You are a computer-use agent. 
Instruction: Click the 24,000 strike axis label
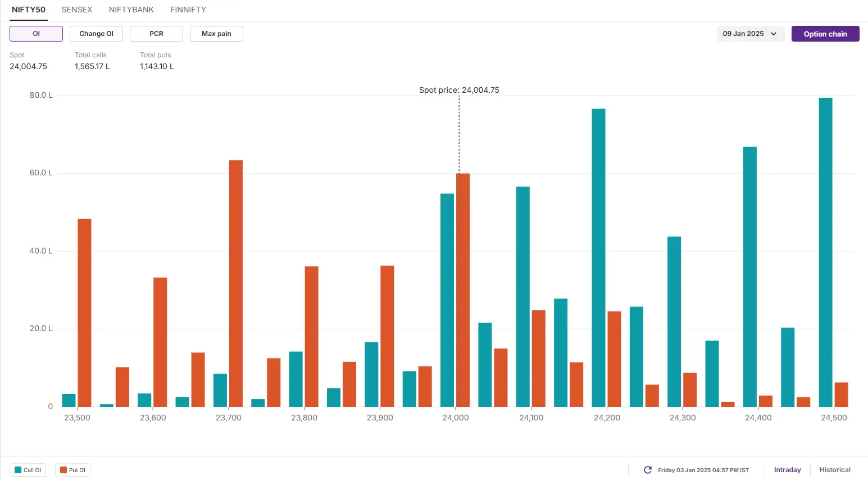456,418
